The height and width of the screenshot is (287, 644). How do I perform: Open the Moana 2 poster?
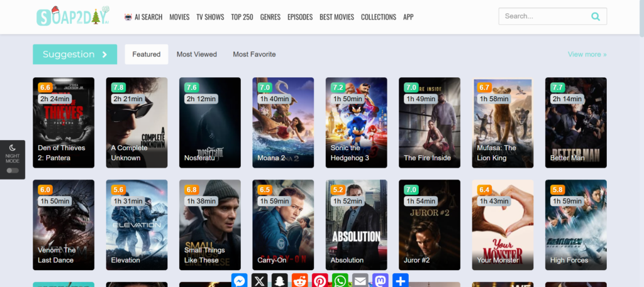pos(283,122)
